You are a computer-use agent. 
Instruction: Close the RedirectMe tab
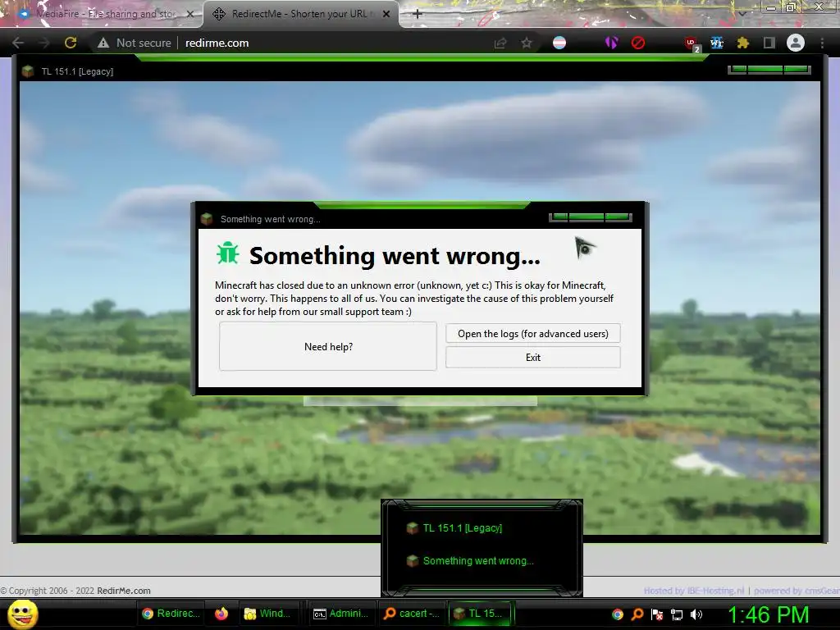pyautogui.click(x=386, y=14)
